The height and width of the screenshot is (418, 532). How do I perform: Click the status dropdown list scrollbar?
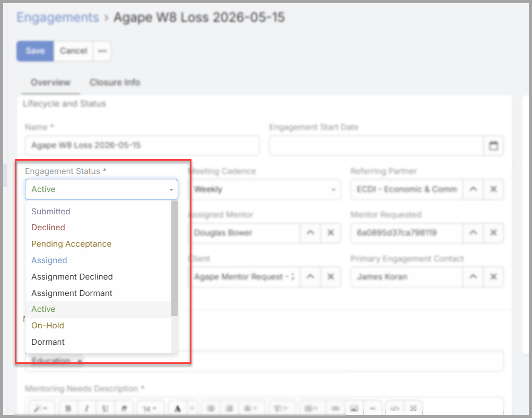(175, 258)
